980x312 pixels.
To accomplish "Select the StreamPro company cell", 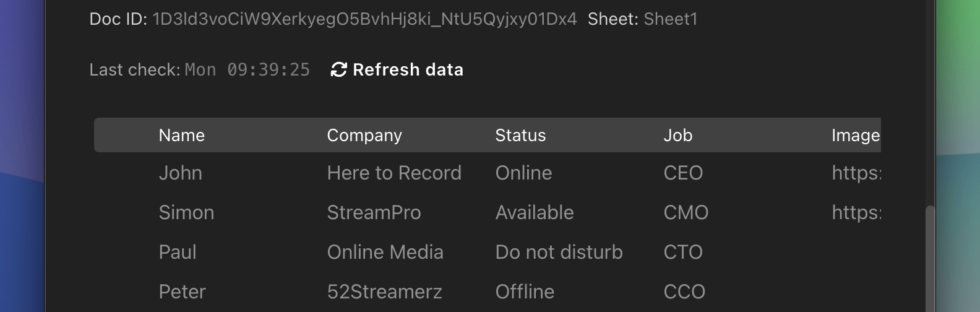I will point(374,212).
